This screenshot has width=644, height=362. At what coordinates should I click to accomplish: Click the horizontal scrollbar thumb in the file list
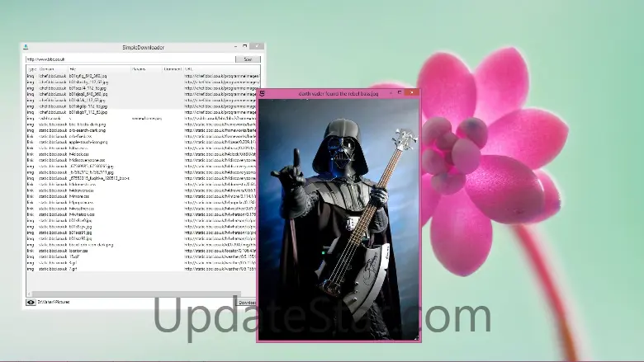click(135, 294)
